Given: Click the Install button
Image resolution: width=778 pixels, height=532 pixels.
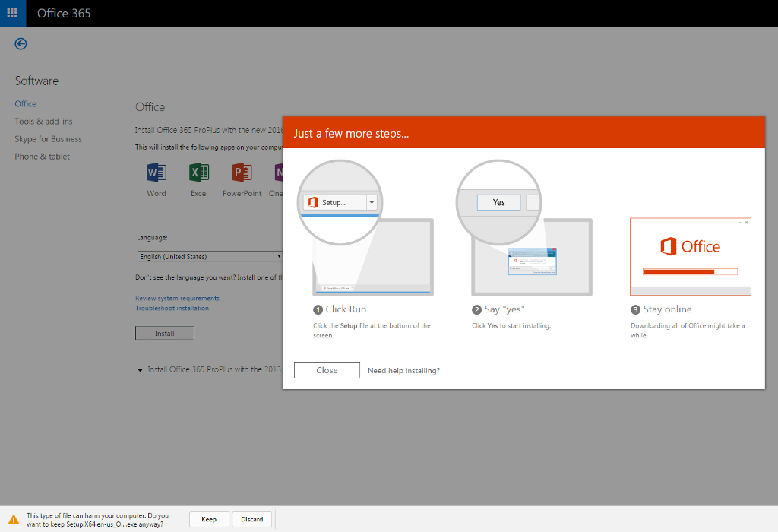Looking at the screenshot, I should (x=165, y=334).
